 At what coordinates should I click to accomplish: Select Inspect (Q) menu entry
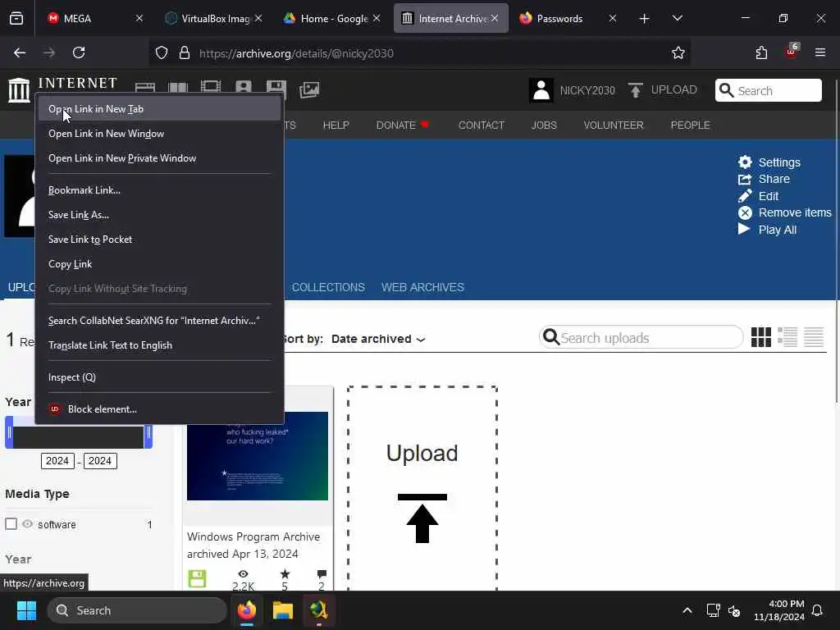click(x=159, y=377)
